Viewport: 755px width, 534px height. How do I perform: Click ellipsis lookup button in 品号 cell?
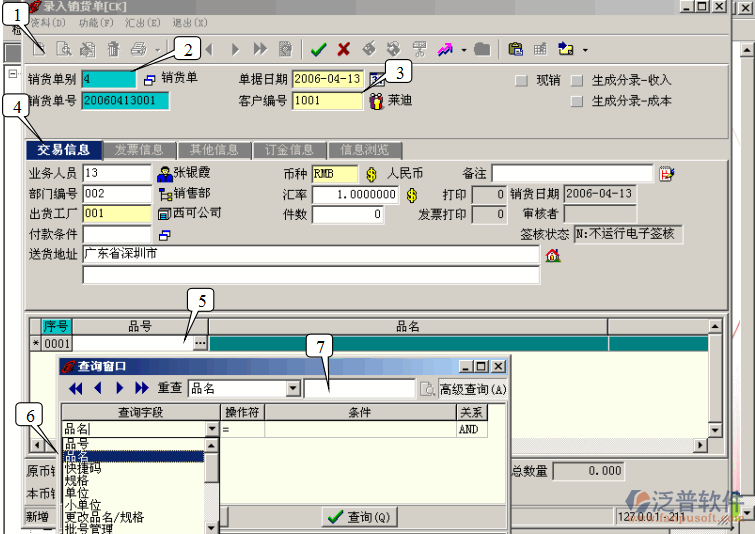pyautogui.click(x=200, y=343)
